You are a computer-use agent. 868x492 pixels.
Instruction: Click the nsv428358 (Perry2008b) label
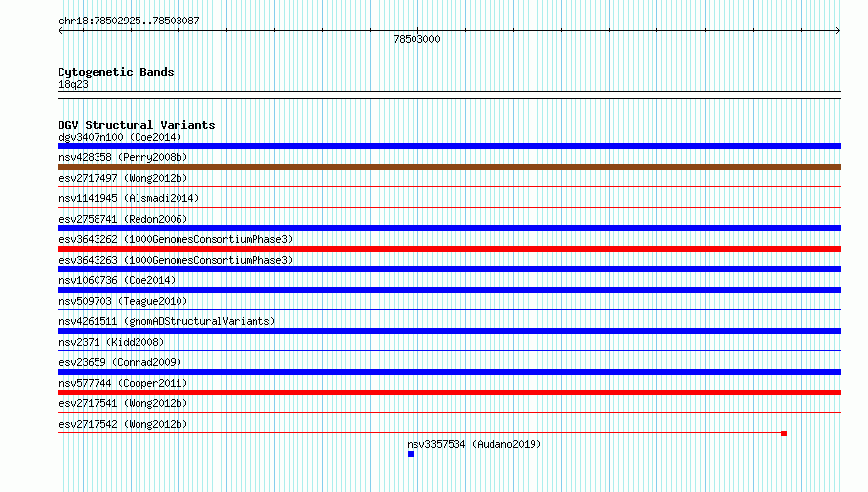(123, 157)
